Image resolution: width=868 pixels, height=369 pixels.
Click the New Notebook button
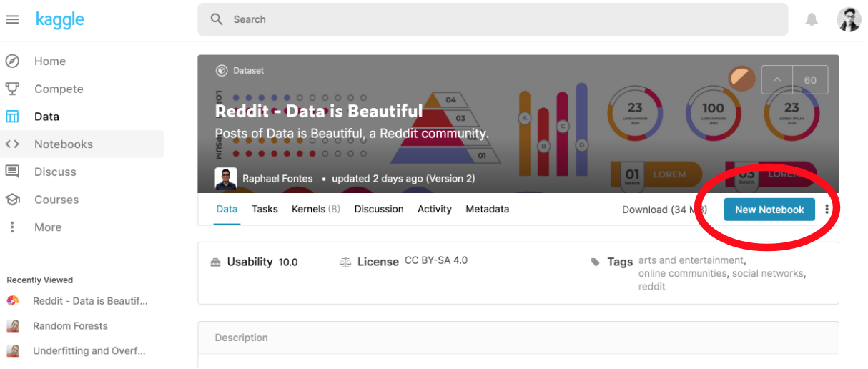[x=769, y=210]
